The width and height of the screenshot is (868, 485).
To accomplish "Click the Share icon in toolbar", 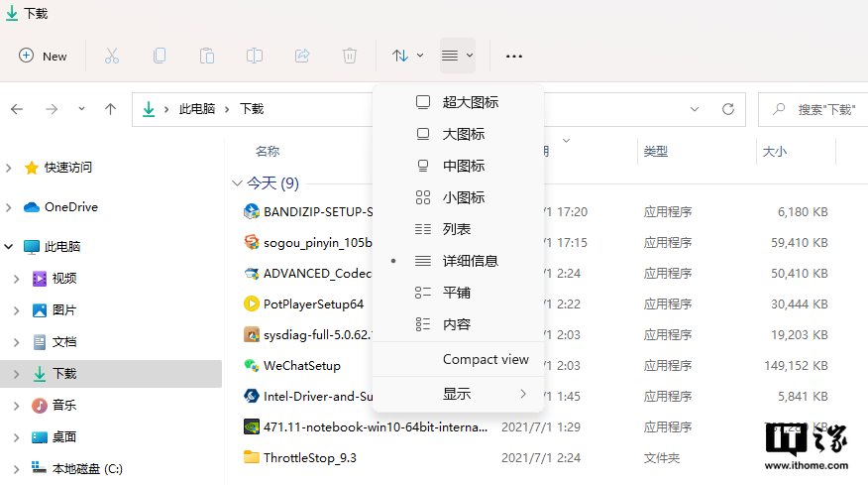I will tap(302, 57).
